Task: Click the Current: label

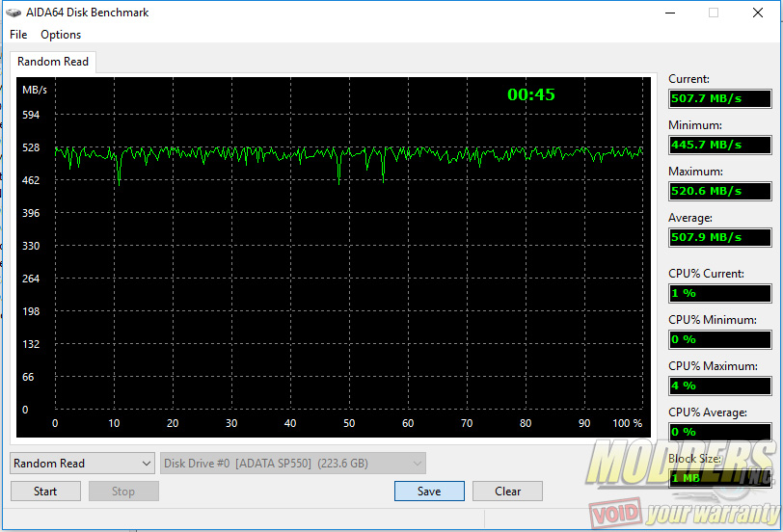Action: pyautogui.click(x=688, y=79)
